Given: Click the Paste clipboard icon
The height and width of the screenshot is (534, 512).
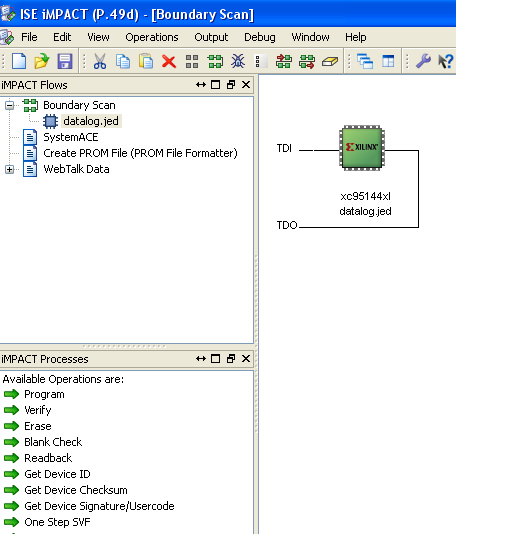Looking at the screenshot, I should point(146,62).
